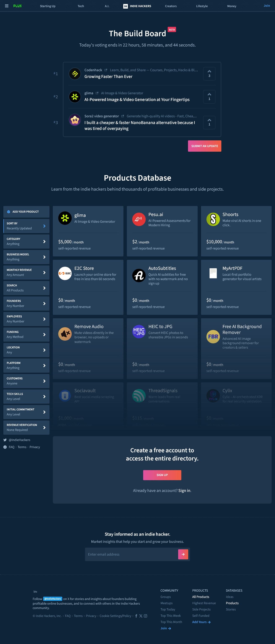Expand the Founders filter
The image size is (275, 644).
point(26,304)
